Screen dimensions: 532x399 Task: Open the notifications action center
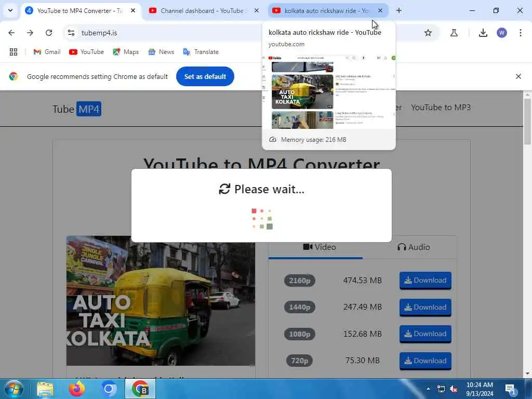510,389
